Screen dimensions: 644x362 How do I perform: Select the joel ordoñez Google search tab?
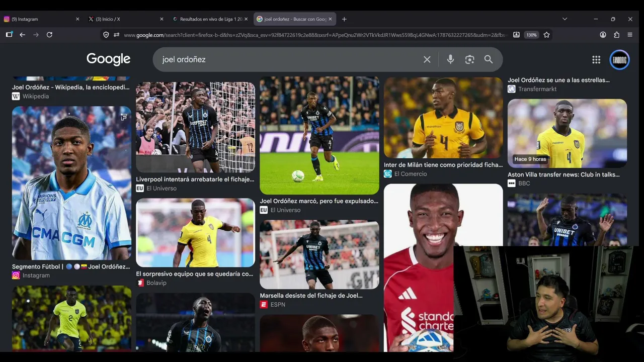click(x=294, y=19)
